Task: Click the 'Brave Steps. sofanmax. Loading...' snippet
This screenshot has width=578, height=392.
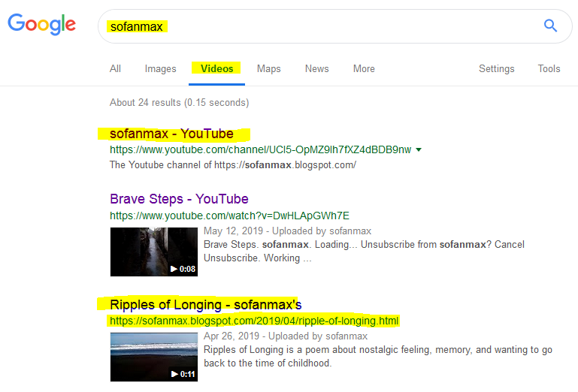Action: click(x=364, y=252)
